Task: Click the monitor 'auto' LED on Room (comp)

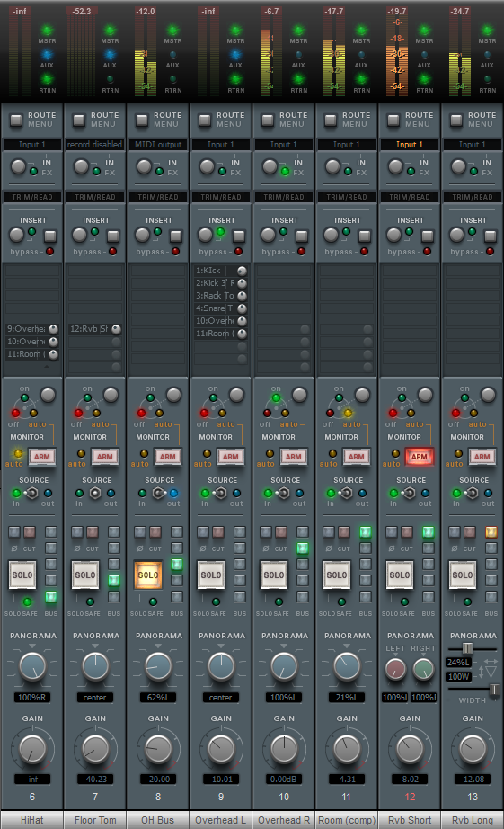Action: coord(348,413)
